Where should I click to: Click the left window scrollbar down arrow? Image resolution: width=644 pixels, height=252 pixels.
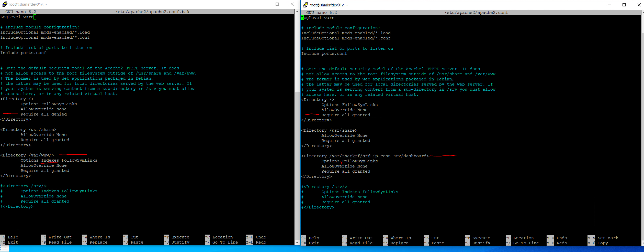pyautogui.click(x=297, y=242)
